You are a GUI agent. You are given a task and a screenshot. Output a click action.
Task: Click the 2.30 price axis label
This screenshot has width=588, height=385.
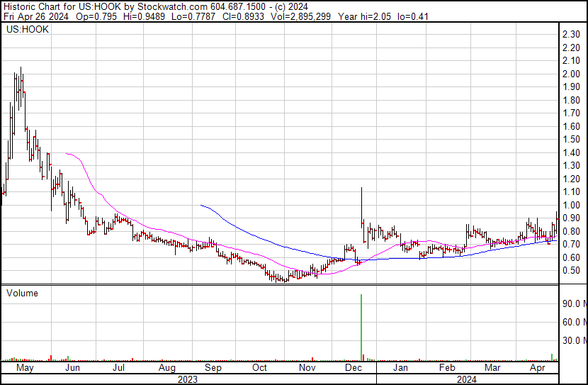[571, 35]
